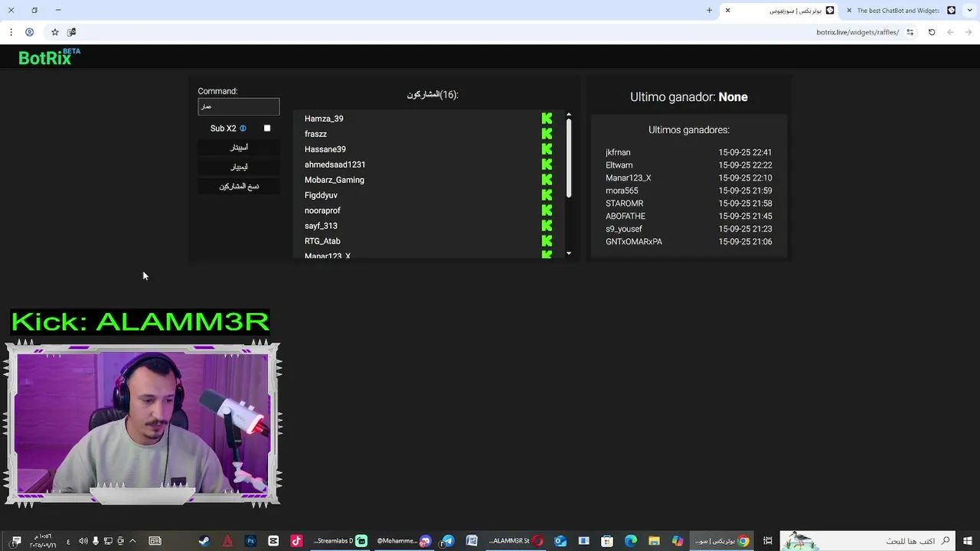
Task: Open a new browser tab
Action: [709, 11]
